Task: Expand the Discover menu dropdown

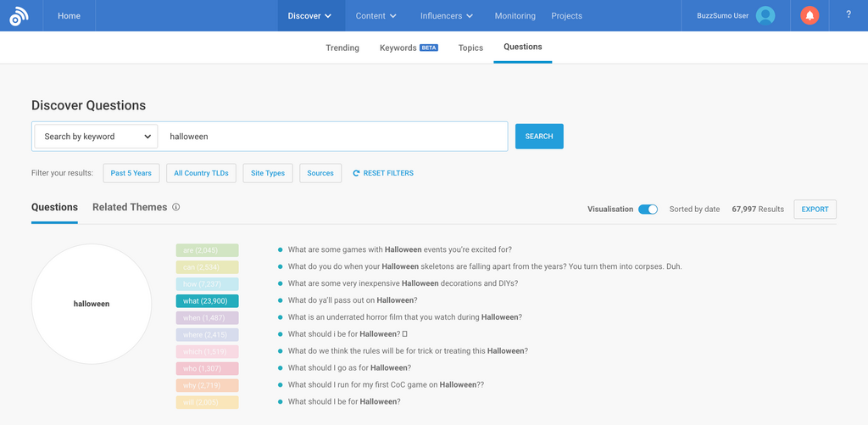Action: 310,15
